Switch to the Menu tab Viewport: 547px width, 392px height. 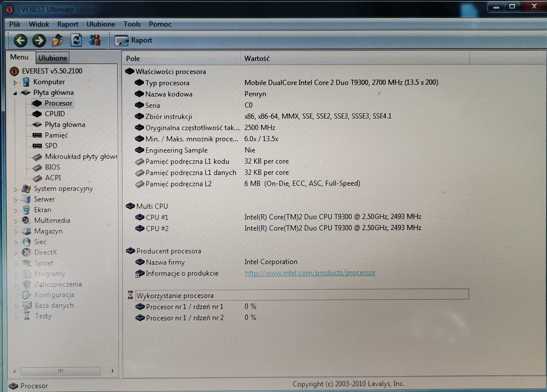[x=19, y=57]
